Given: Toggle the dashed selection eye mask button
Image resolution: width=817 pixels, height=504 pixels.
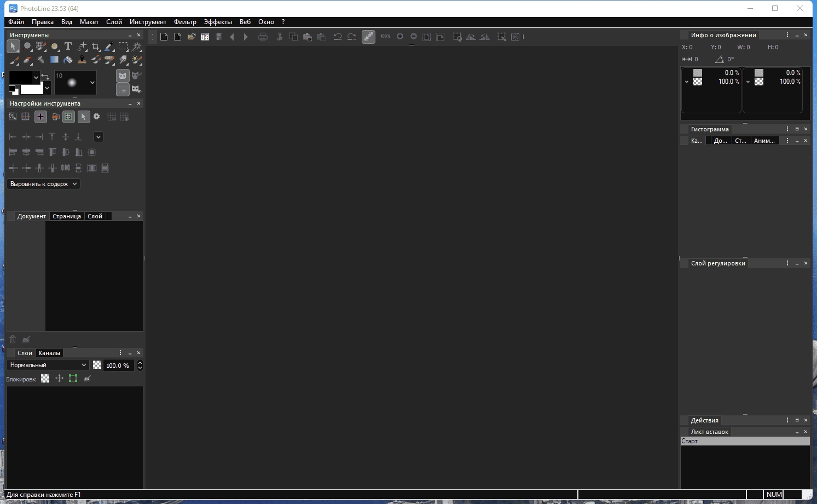Looking at the screenshot, I should 123,89.
